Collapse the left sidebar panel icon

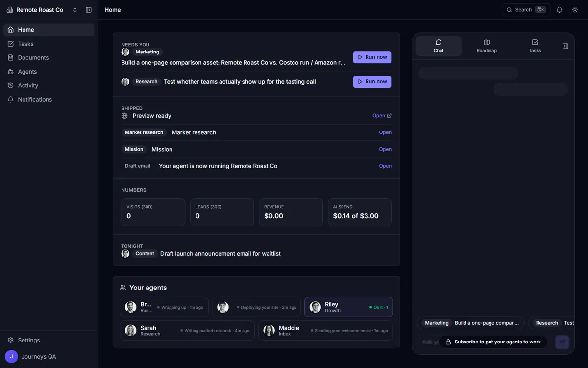pos(89,10)
